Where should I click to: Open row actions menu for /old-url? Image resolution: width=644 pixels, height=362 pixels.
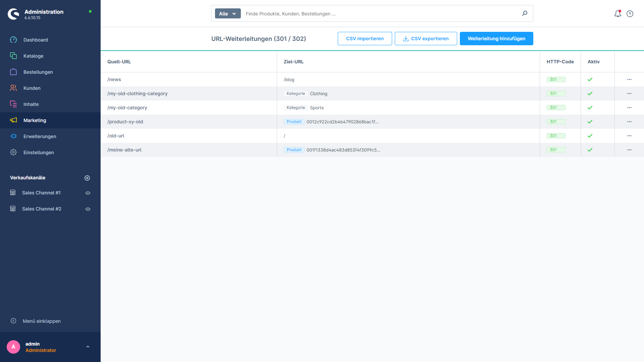click(x=629, y=136)
